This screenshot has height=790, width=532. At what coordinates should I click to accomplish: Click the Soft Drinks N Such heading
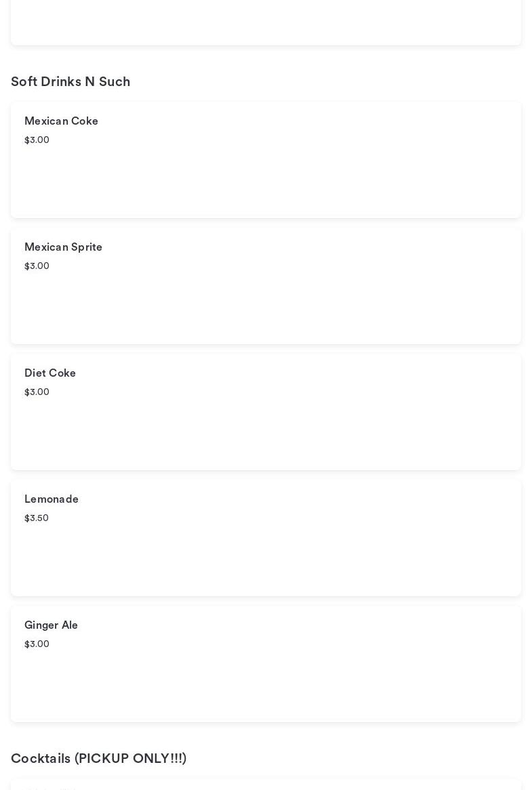click(70, 82)
